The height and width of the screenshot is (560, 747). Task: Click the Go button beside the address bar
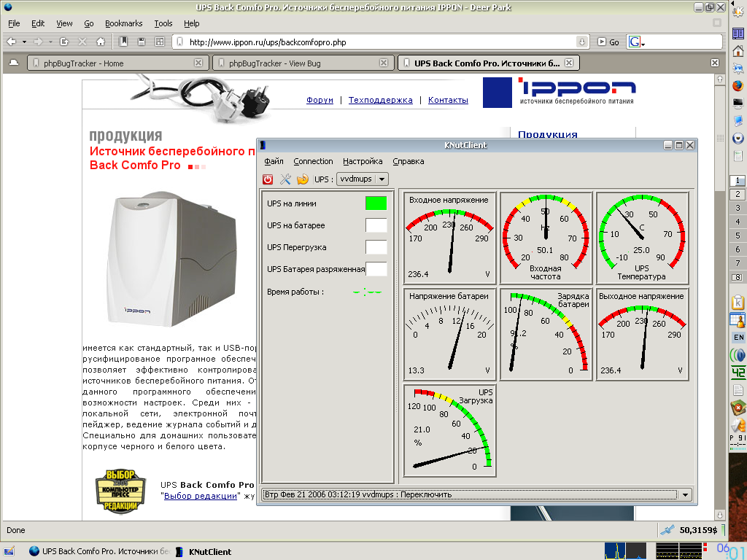[x=608, y=42]
